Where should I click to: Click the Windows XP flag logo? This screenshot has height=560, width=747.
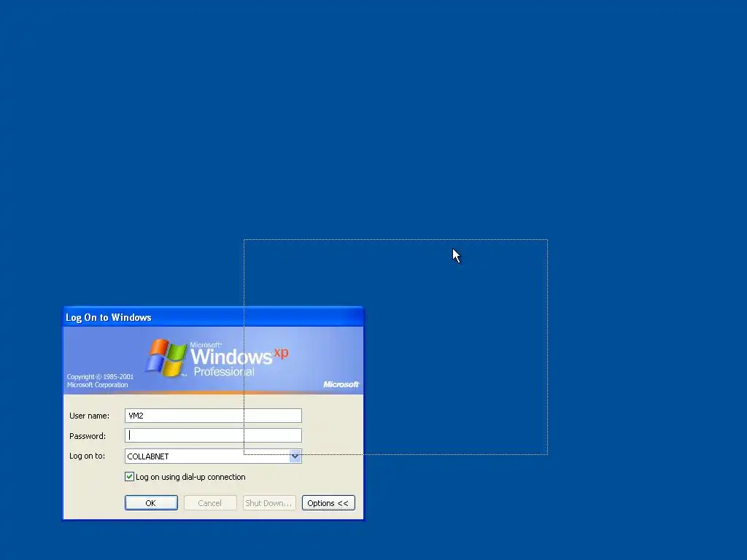coord(166,357)
